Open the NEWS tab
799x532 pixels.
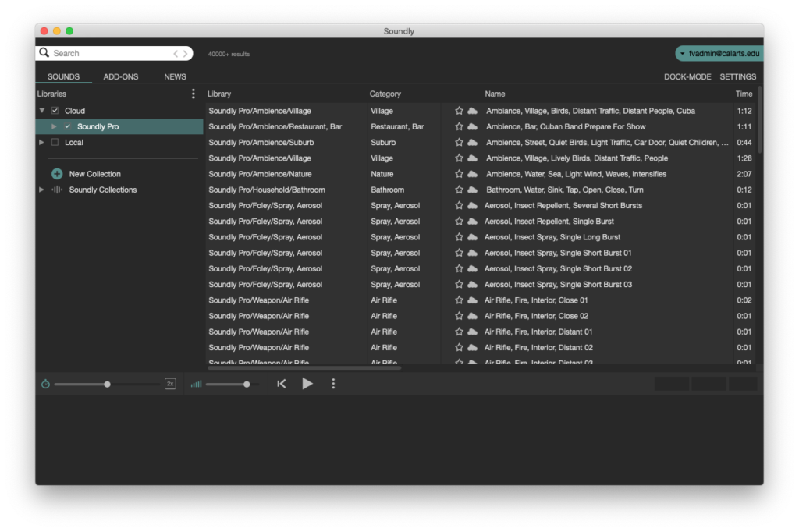[x=175, y=76]
